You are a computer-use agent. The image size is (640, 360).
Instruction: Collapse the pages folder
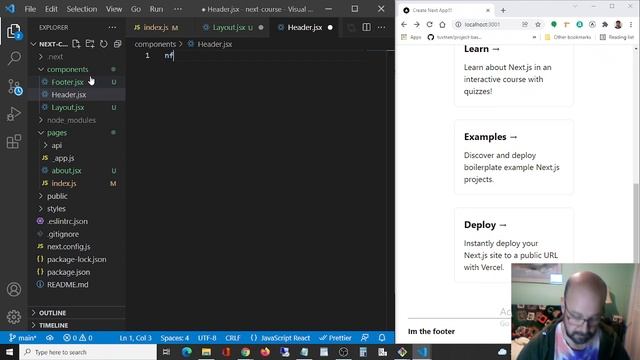[x=57, y=133]
